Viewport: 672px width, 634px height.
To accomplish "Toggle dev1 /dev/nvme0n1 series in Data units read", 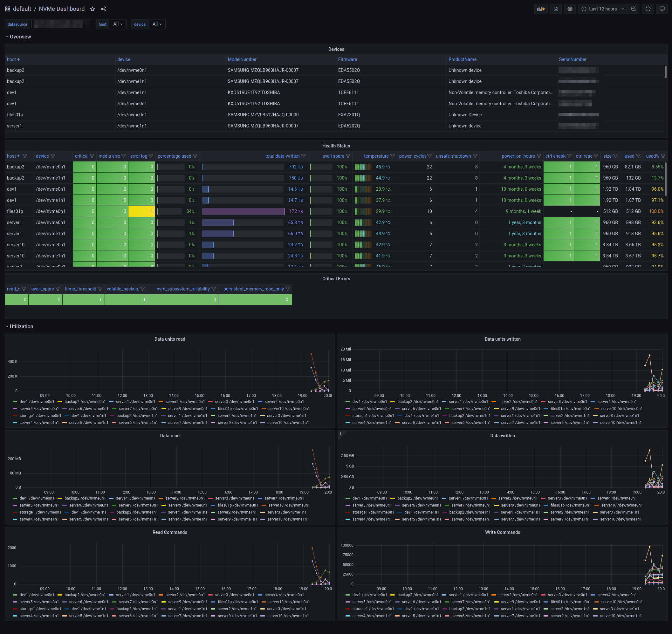I will 37,401.
